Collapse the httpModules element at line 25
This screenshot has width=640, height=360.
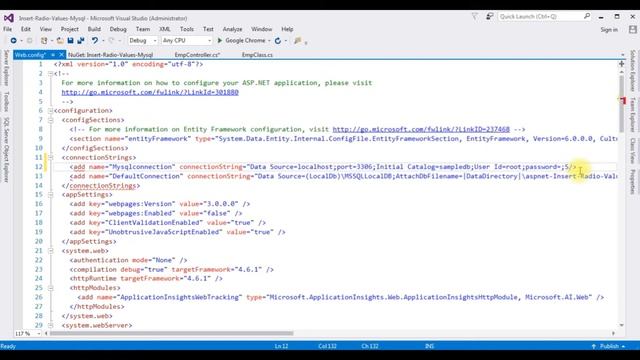coord(50,288)
